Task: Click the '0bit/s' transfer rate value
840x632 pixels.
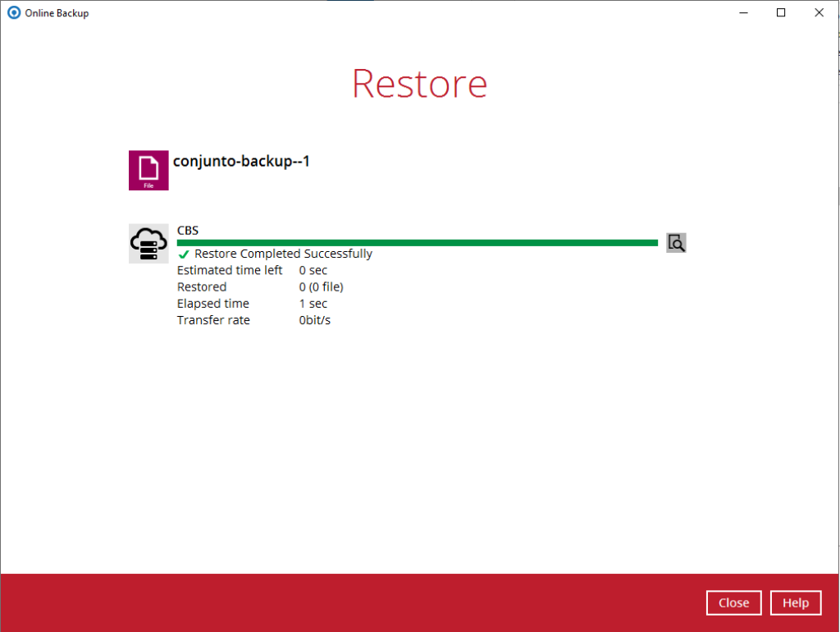Action: click(x=314, y=320)
